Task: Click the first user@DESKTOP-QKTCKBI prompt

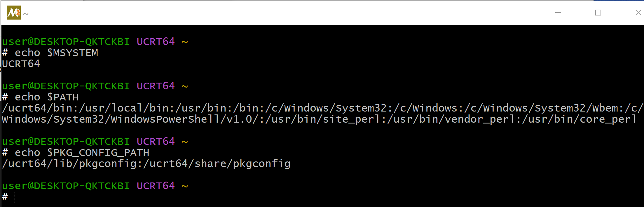Action: coord(66,42)
